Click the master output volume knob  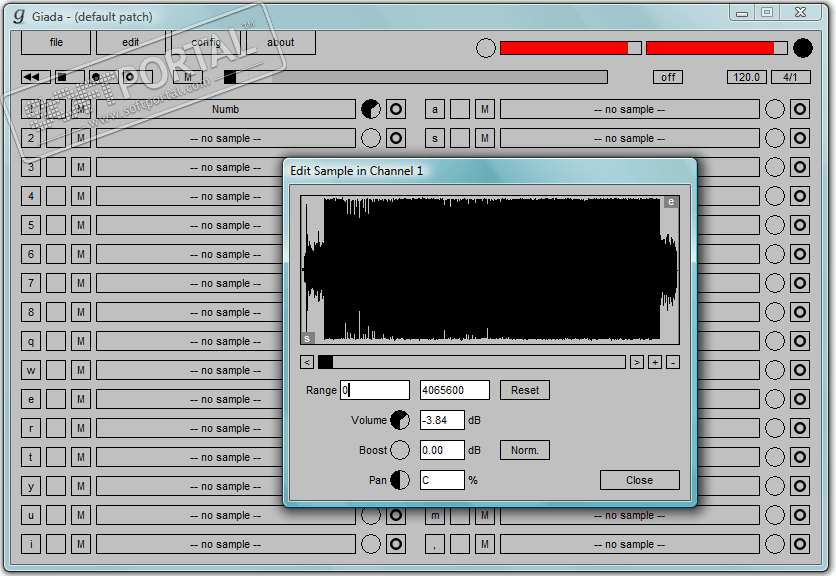click(x=802, y=48)
